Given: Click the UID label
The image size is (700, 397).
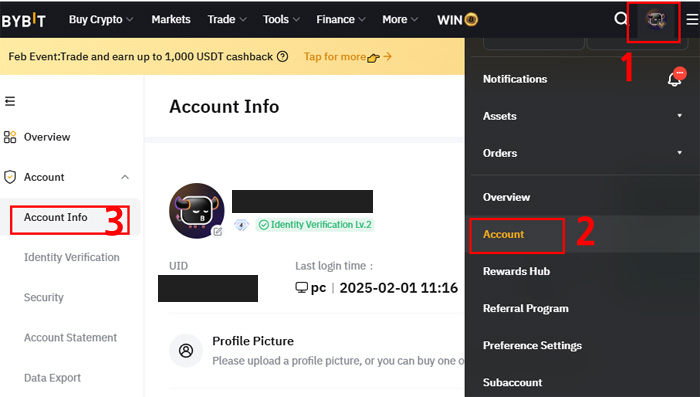Looking at the screenshot, I should coord(178,266).
